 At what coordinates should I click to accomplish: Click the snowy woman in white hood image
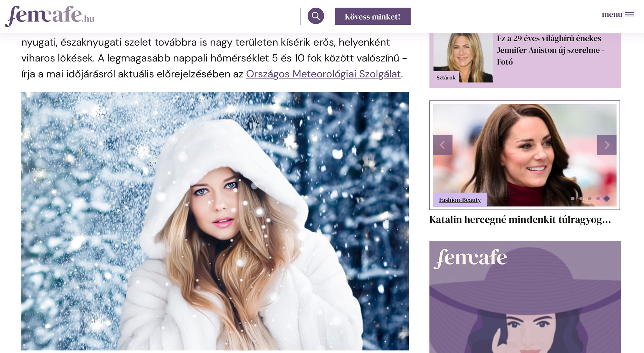click(x=215, y=221)
